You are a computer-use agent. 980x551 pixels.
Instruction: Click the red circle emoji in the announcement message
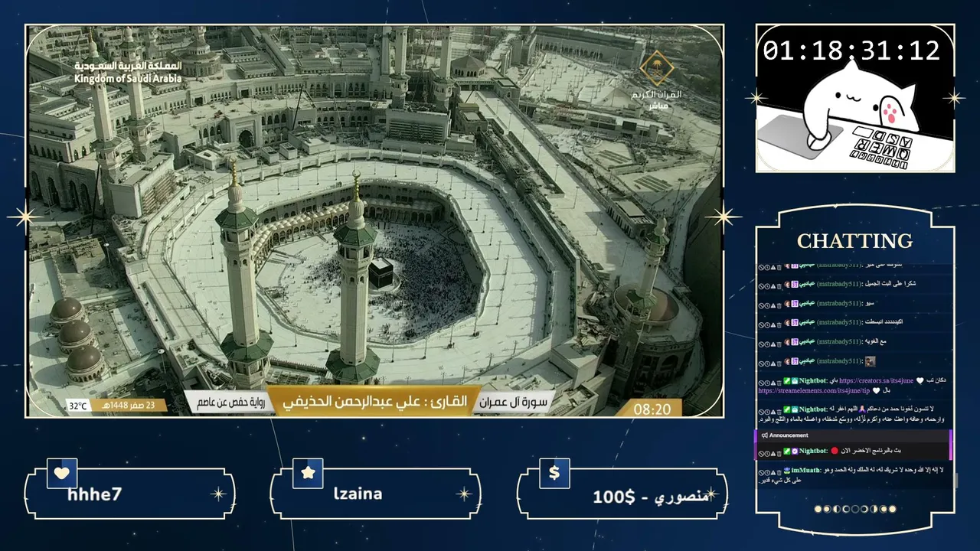point(835,452)
